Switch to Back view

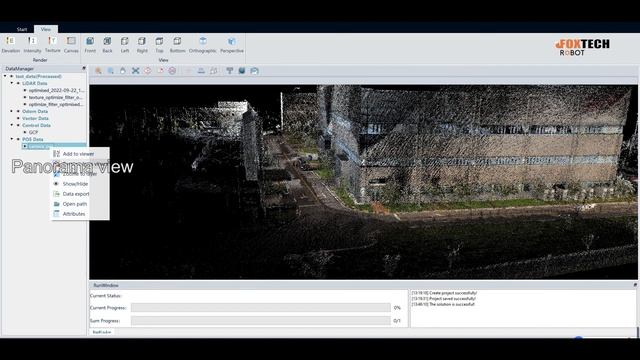[107, 44]
